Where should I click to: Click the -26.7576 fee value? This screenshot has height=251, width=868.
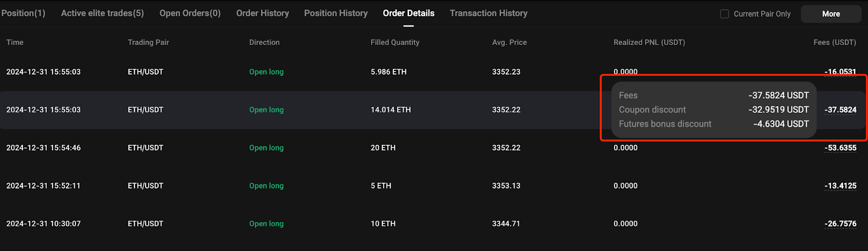(x=840, y=223)
